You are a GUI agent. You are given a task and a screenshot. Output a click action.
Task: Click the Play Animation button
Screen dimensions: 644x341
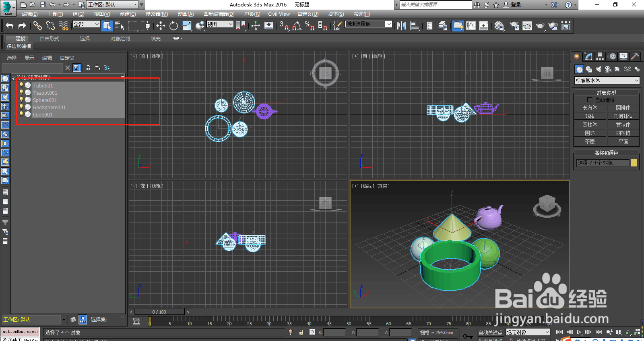pos(579,332)
